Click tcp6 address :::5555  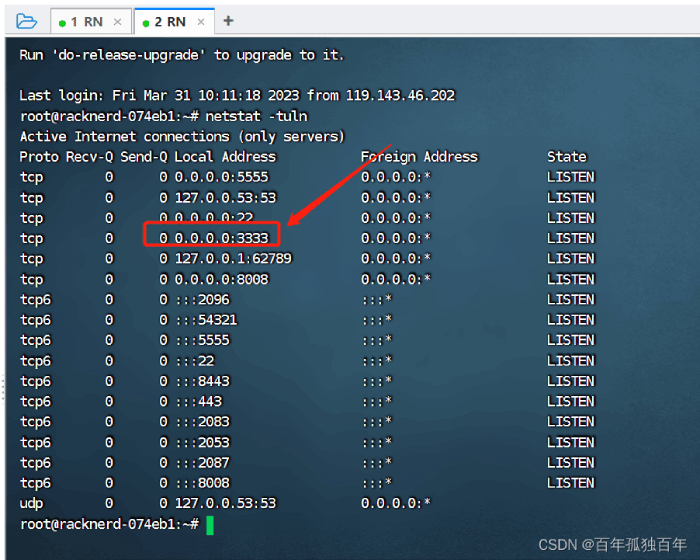(x=202, y=340)
